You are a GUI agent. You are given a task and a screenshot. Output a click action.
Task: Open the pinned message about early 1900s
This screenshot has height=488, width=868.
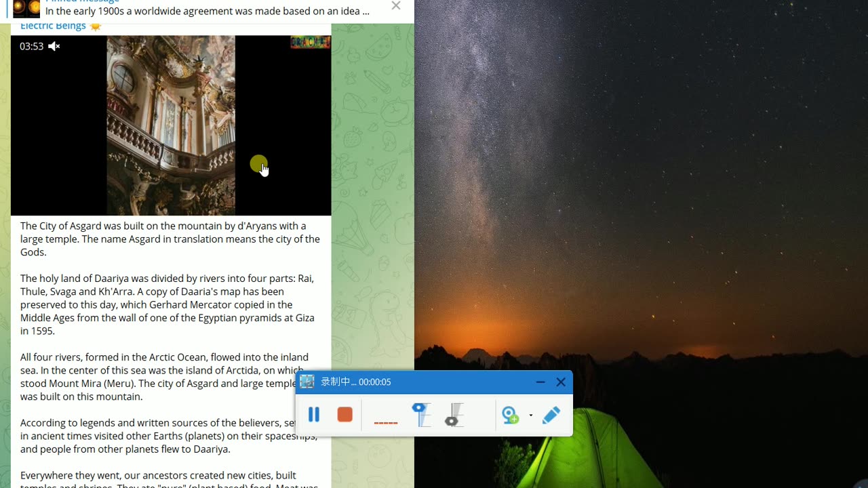(208, 11)
